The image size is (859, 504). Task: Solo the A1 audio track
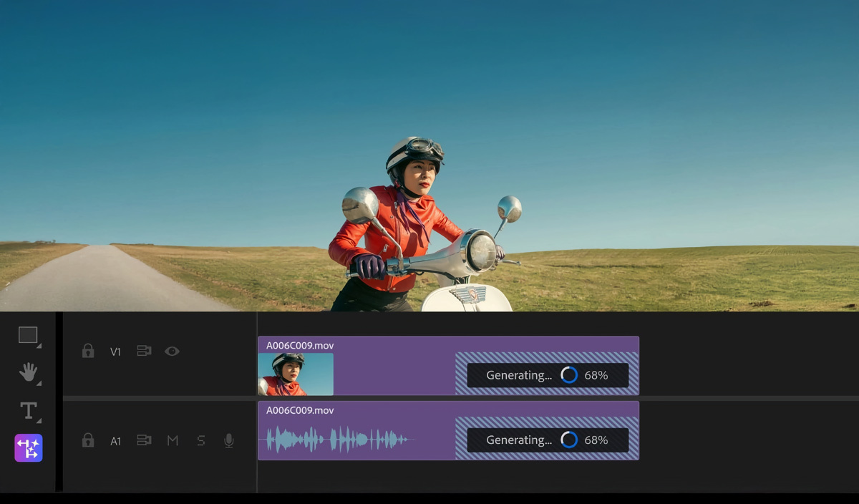tap(200, 440)
